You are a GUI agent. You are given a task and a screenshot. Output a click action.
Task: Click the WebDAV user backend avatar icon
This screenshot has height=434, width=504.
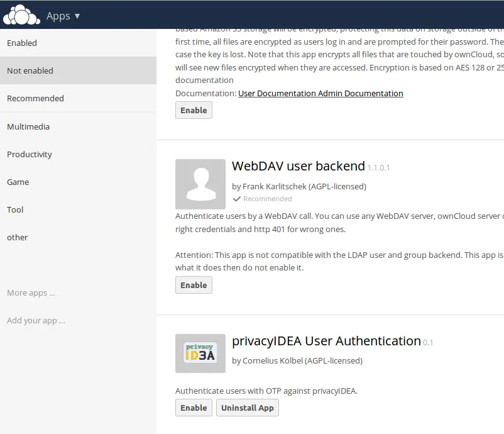tap(200, 184)
